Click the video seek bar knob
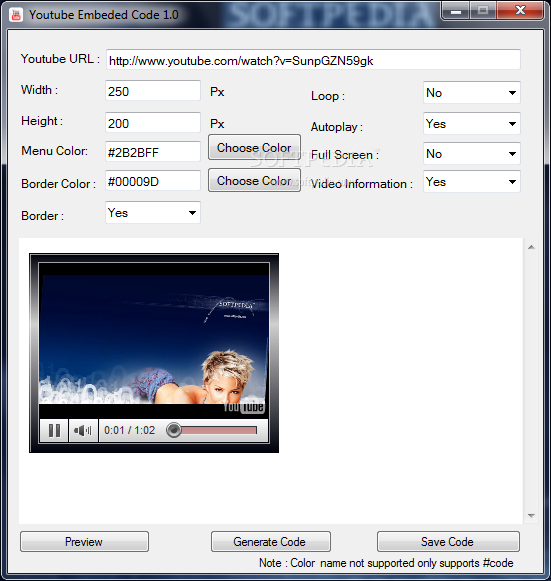 pos(173,430)
